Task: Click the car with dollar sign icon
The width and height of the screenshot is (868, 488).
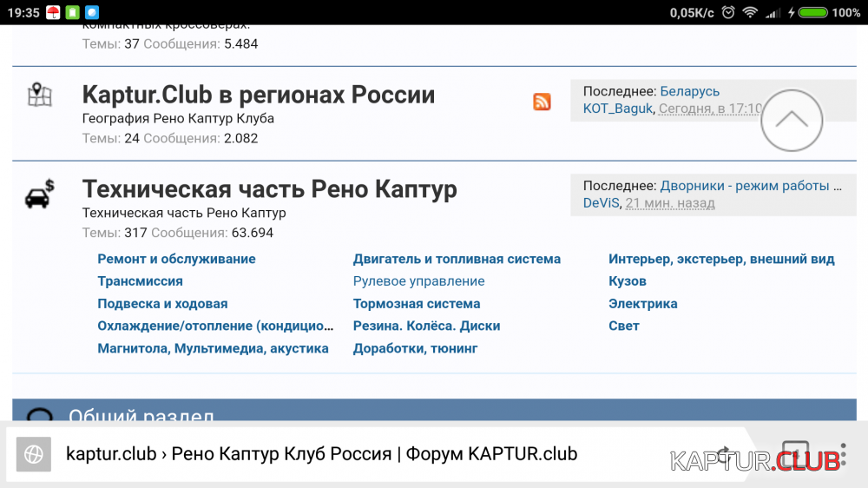Action: tap(40, 194)
